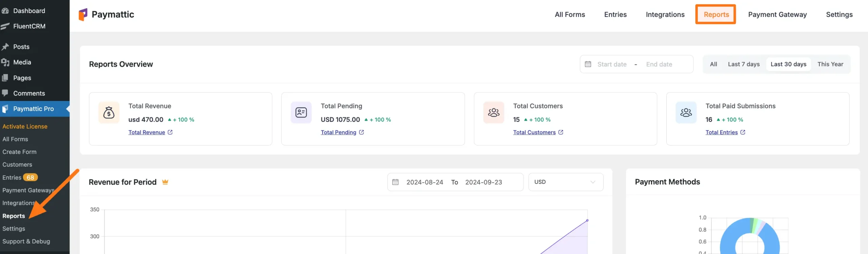
Task: Click the Paymattic logo icon
Action: tap(83, 15)
